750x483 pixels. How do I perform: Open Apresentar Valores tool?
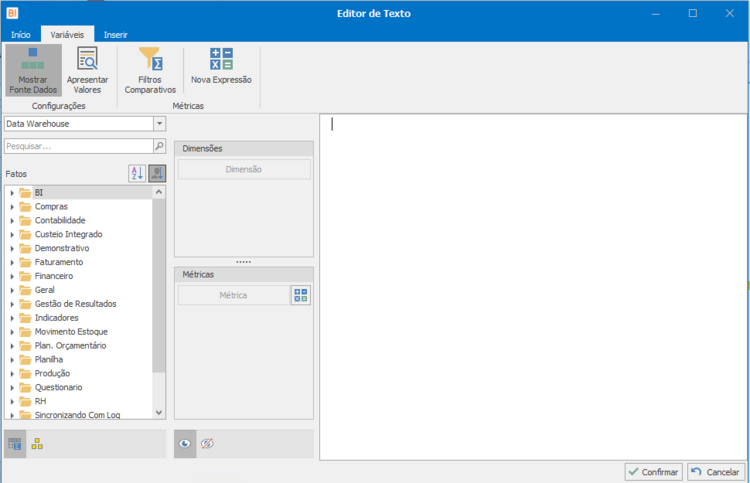[87, 71]
